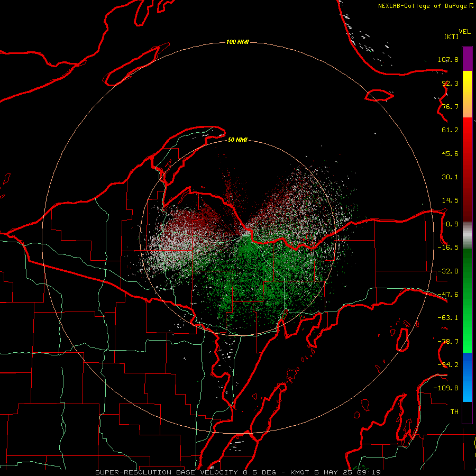Select the -109.8 velocity scale value

coord(446,388)
